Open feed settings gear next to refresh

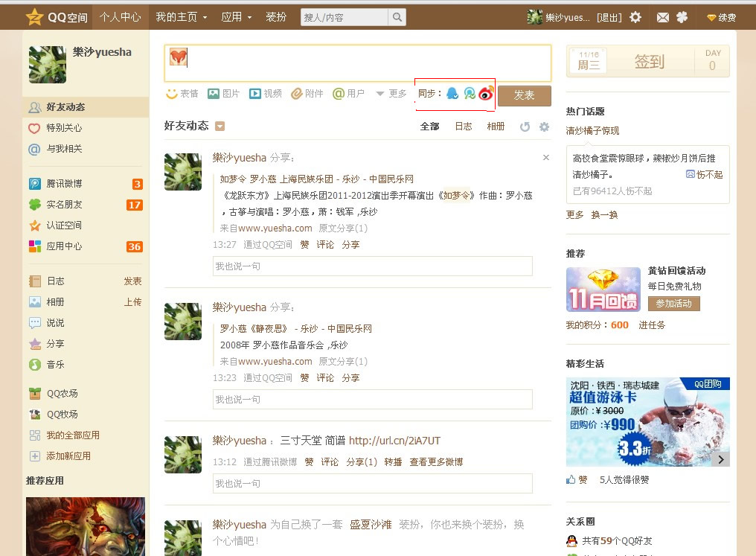point(545,127)
